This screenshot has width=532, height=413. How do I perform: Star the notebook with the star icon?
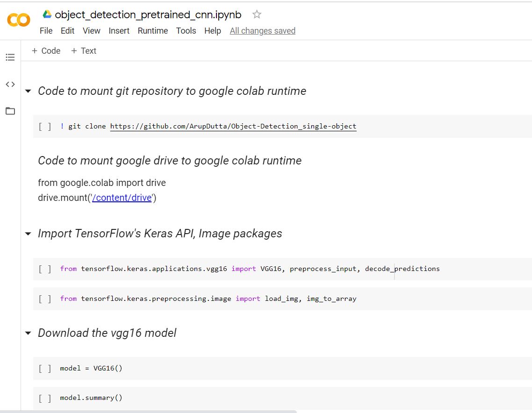coord(257,14)
